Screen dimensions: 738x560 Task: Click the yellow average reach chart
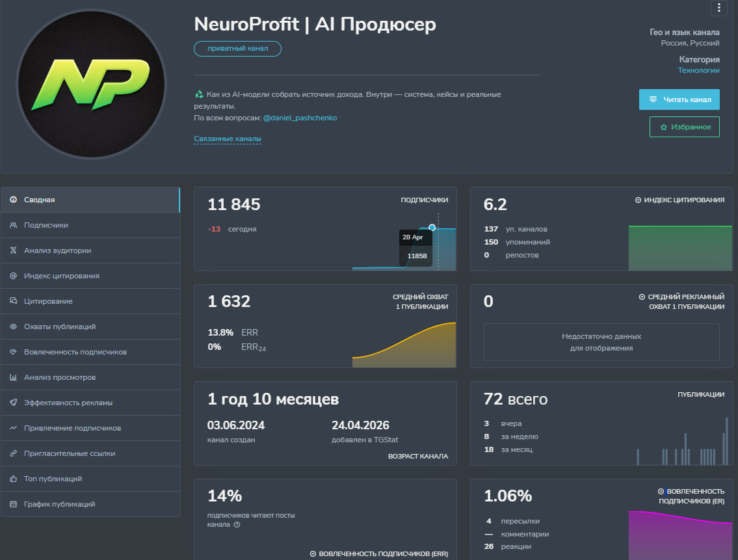point(404,345)
